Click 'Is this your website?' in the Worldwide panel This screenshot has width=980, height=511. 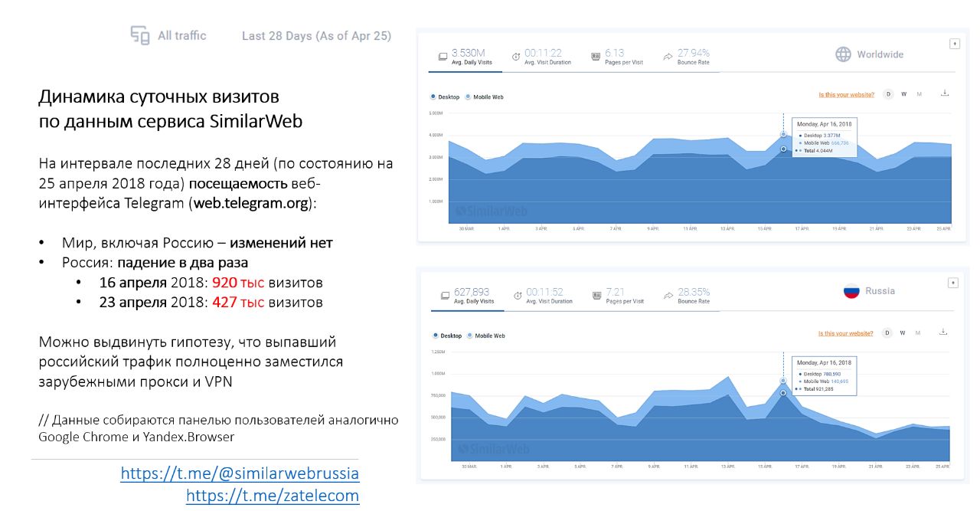coord(846,95)
